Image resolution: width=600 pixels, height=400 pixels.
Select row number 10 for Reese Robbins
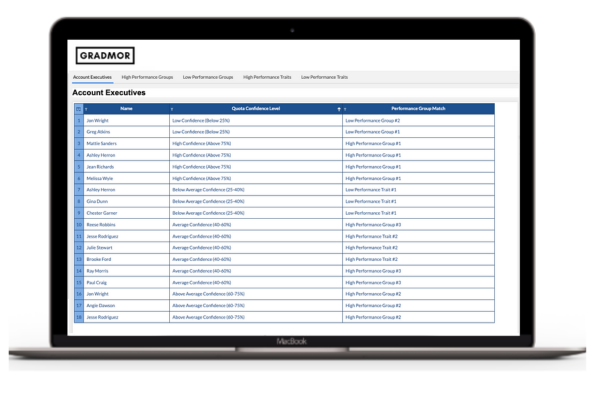(x=79, y=225)
